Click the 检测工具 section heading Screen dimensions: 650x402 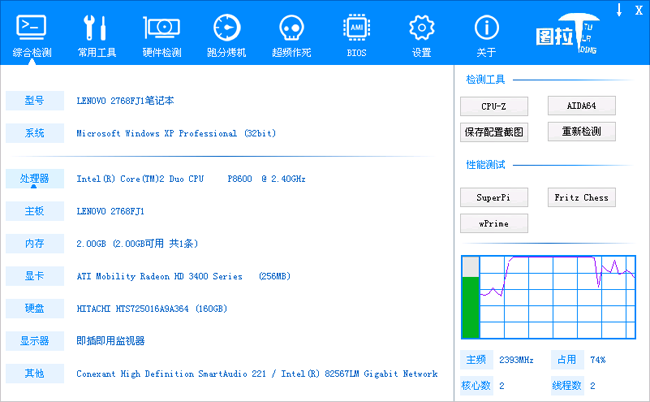(485, 80)
